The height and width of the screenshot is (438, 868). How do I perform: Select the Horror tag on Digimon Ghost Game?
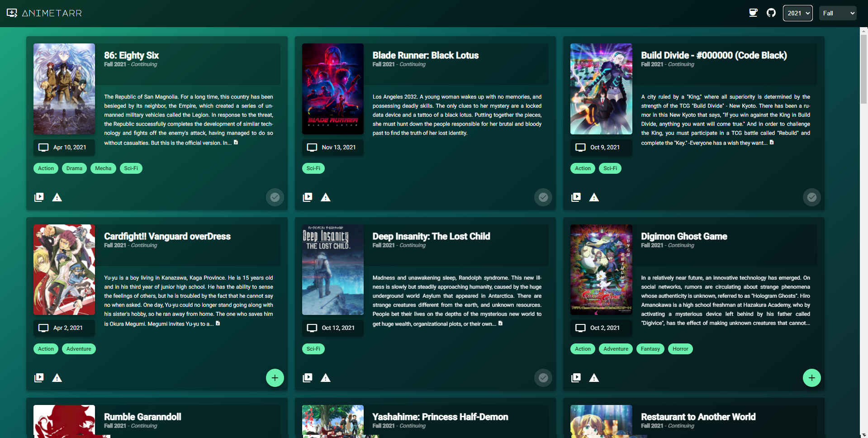pyautogui.click(x=680, y=349)
